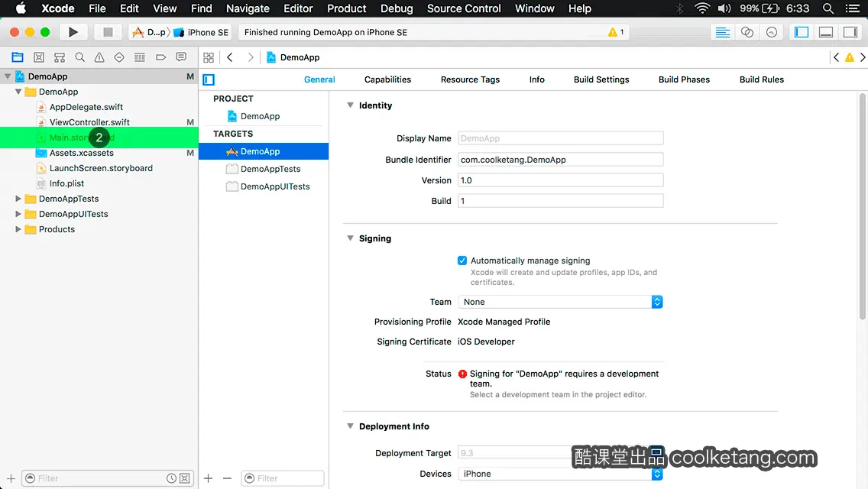Collapse the DemoApp project root
This screenshot has width=868, height=489.
click(x=8, y=76)
